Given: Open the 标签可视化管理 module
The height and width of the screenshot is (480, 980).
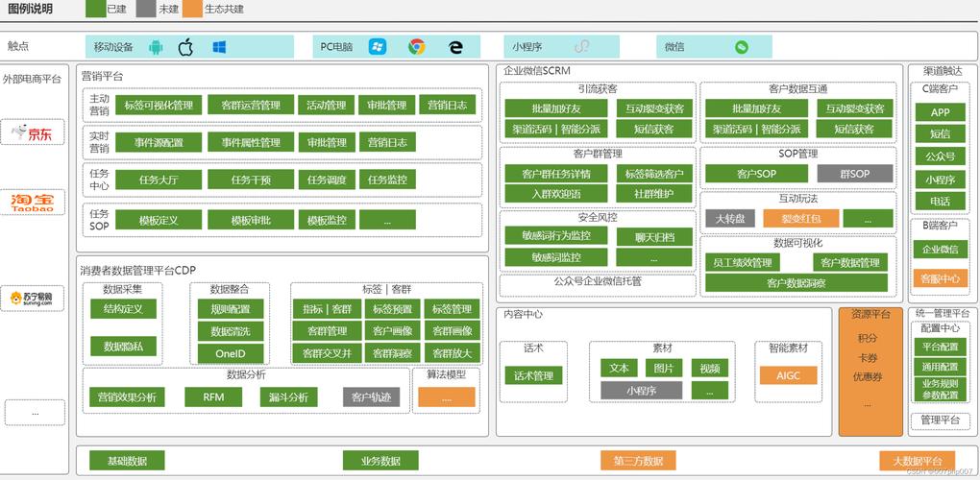Looking at the screenshot, I should click(x=159, y=105).
